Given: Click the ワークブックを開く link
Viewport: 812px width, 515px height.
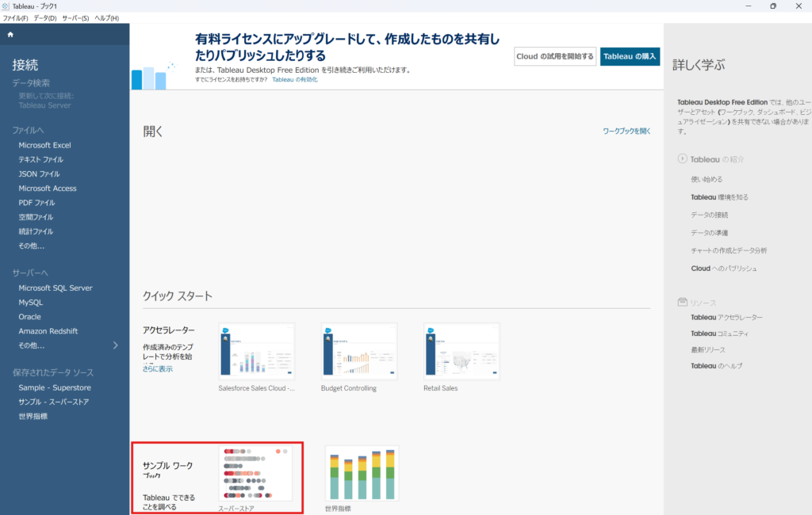Looking at the screenshot, I should 626,131.
